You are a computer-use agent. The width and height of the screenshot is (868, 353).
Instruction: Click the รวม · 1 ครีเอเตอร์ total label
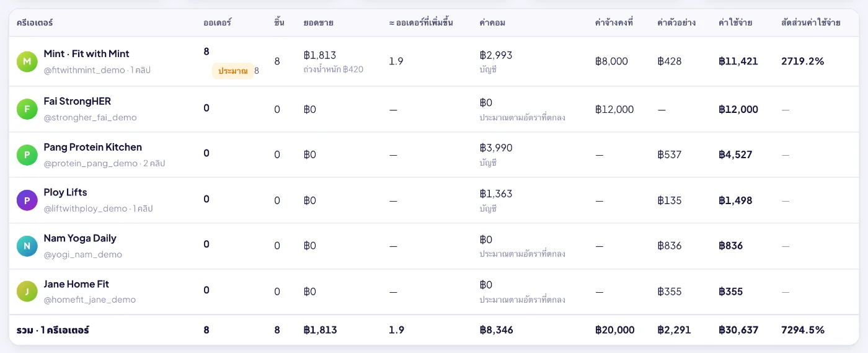point(53,330)
